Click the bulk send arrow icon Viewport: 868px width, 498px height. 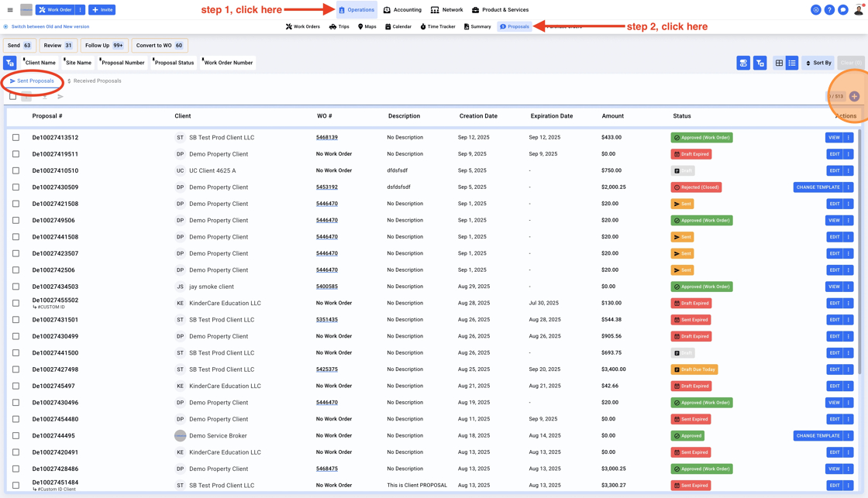[60, 96]
